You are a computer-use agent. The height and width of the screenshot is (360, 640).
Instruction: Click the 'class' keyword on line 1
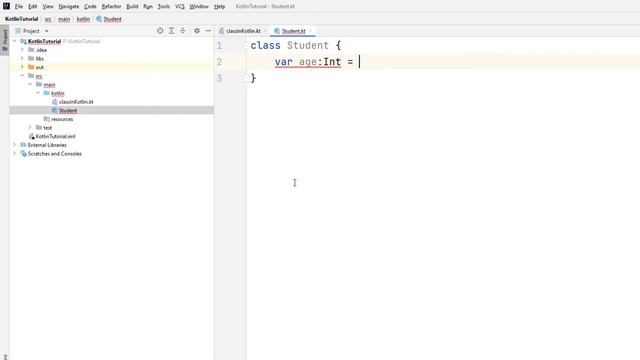[x=265, y=45]
